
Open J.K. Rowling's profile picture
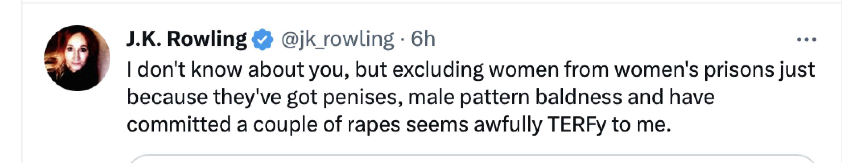tap(77, 58)
